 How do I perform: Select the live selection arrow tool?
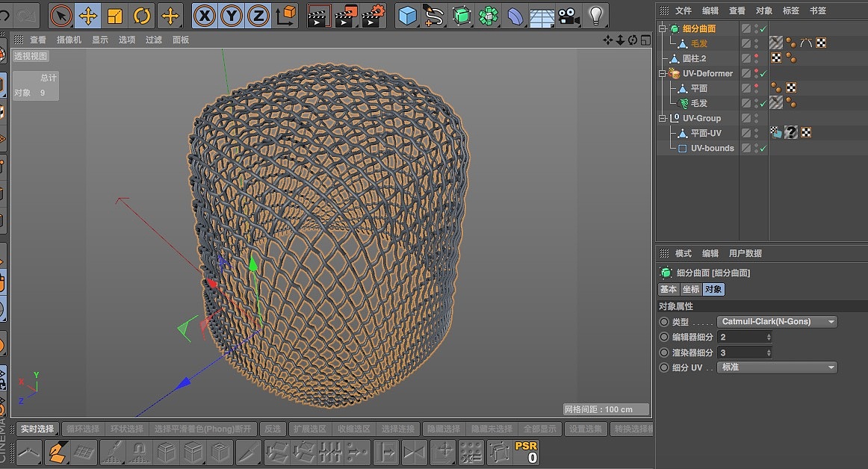pyautogui.click(x=61, y=16)
